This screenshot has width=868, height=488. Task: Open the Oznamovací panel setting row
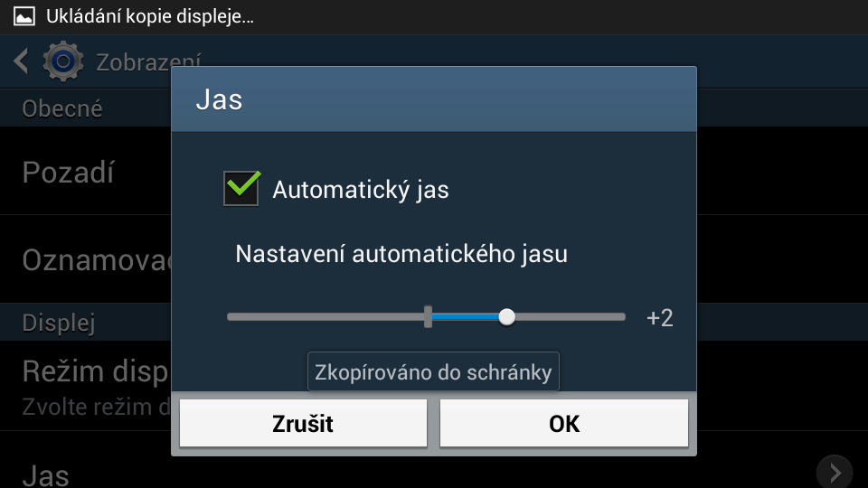[x=86, y=259]
